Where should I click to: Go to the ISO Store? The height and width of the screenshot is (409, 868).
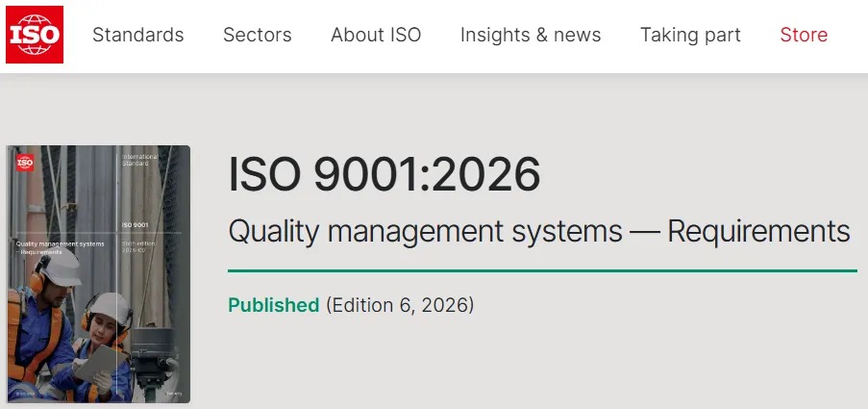coord(804,35)
